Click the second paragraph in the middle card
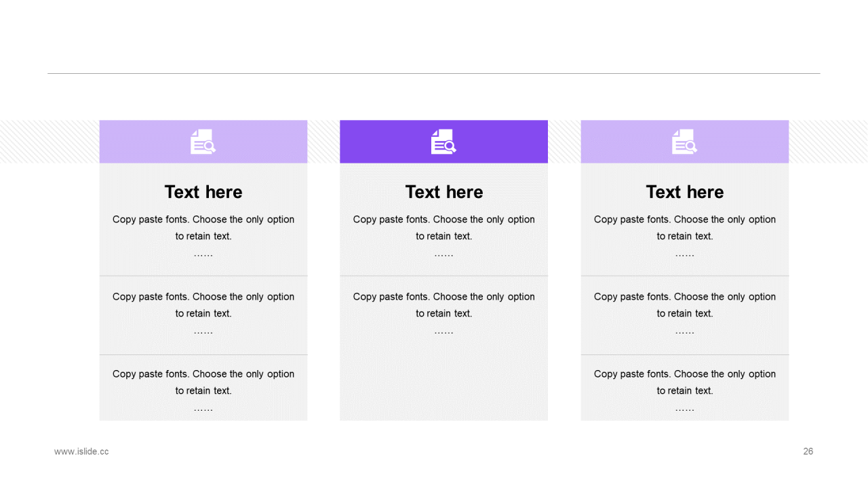The image size is (868, 488). point(444,305)
